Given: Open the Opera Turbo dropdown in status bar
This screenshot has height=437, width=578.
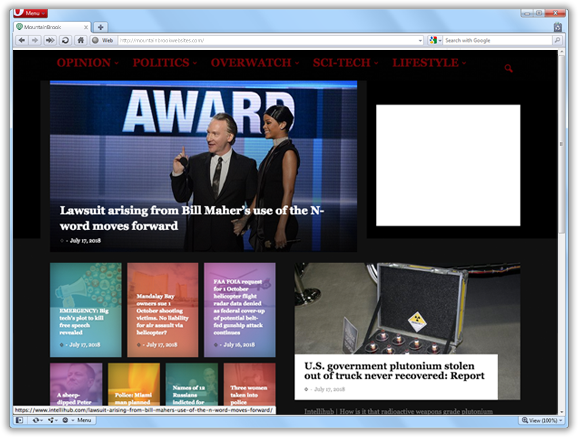Looking at the screenshot, I should 67,420.
